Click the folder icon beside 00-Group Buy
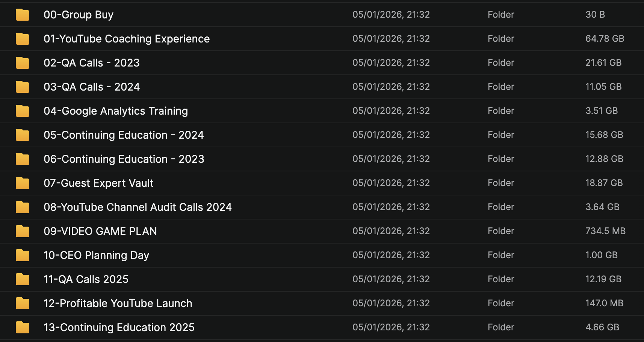Screen dimensions: 644x342 [x=23, y=15]
